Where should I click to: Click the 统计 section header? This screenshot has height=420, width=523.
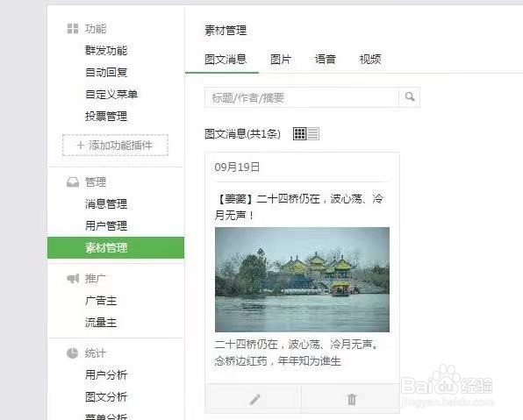pos(96,353)
